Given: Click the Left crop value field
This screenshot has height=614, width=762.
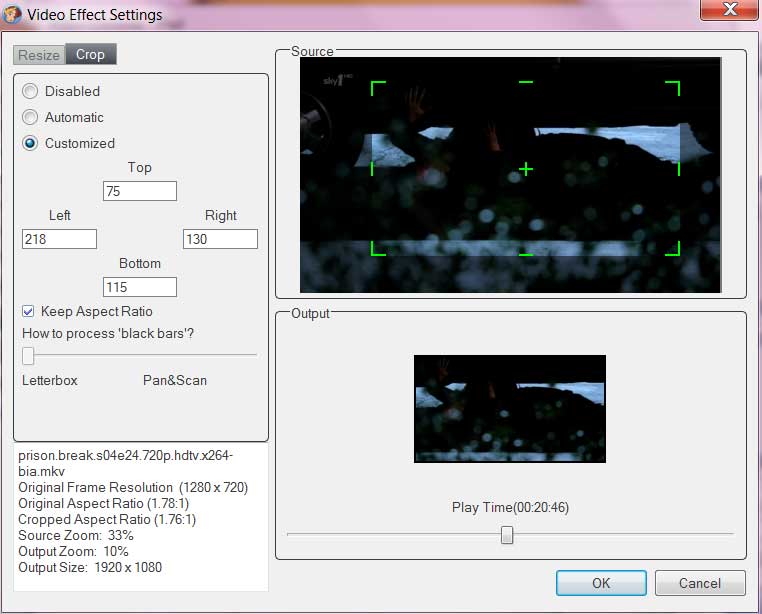Looking at the screenshot, I should [59, 239].
